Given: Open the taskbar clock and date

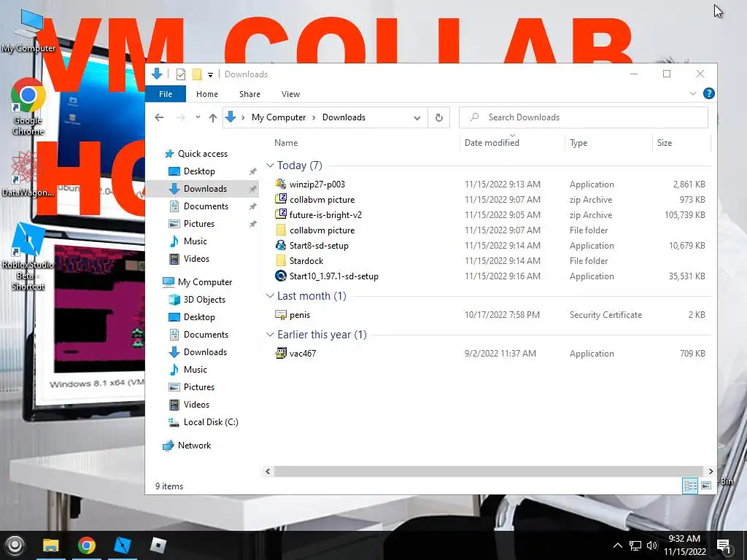Looking at the screenshot, I should tap(684, 545).
